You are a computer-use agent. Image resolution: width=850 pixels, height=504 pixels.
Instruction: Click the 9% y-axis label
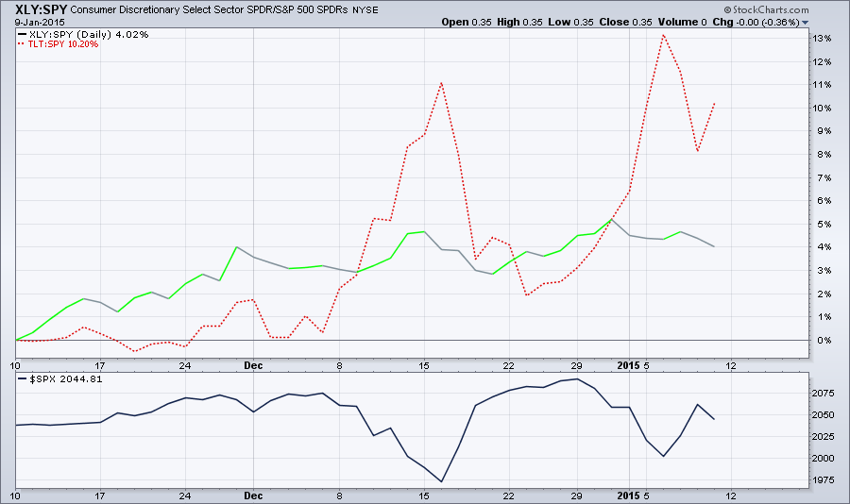824,131
